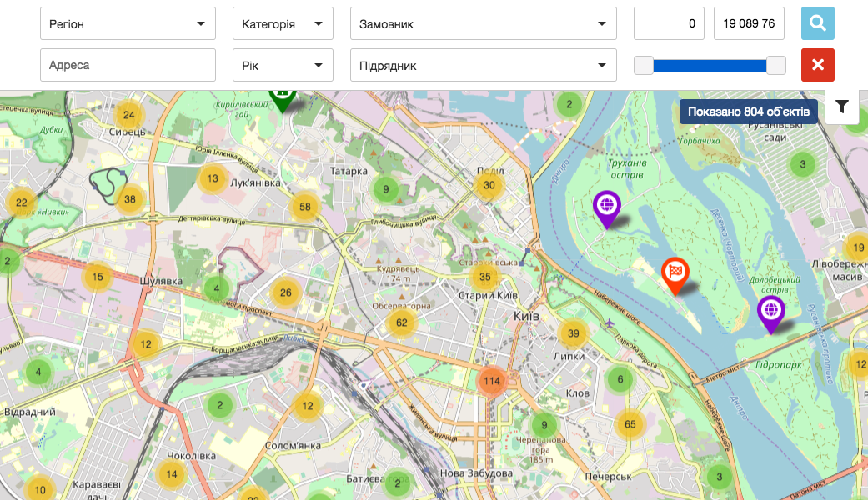Click the yellow cluster labeled 58
The image size is (868, 500).
pos(304,207)
